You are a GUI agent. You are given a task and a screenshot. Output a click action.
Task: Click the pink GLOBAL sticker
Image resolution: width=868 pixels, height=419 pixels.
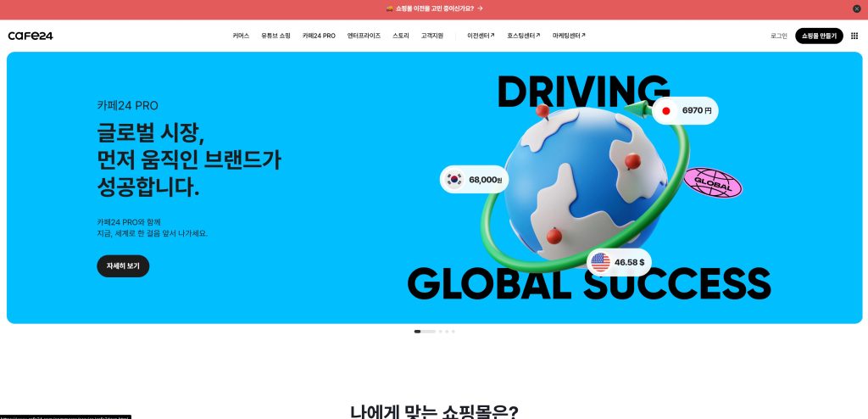(712, 181)
